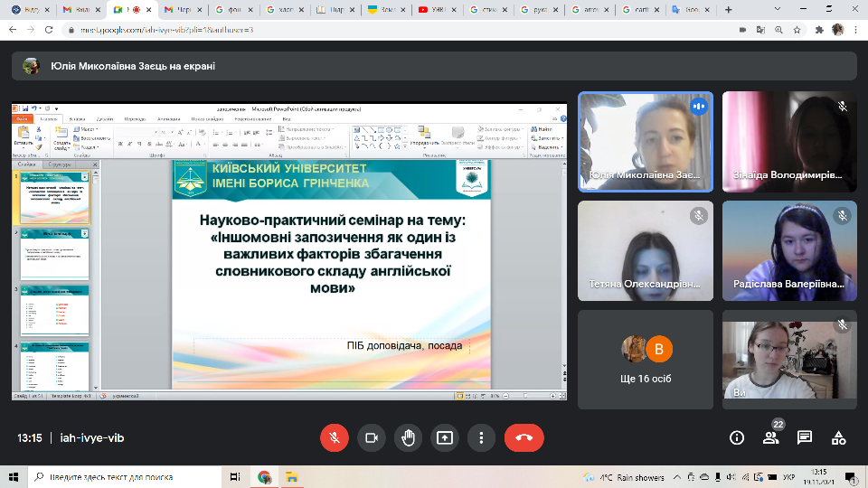Open the Activities icon

(838, 437)
